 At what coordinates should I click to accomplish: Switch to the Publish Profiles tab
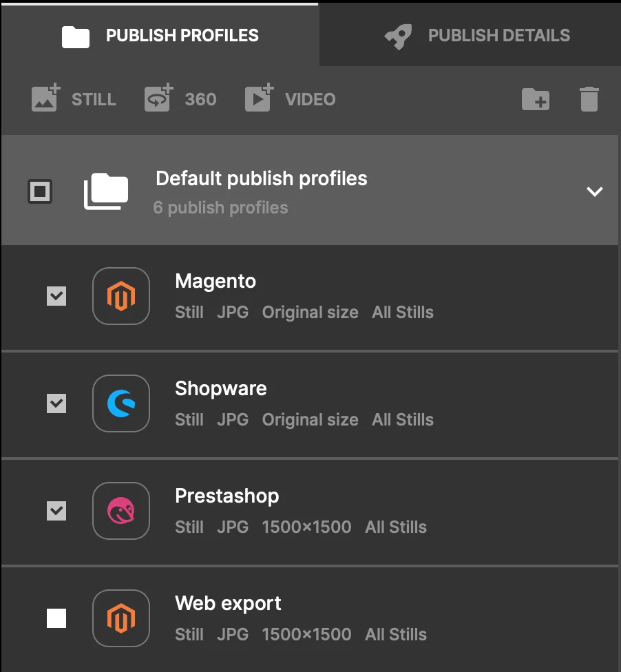(160, 35)
